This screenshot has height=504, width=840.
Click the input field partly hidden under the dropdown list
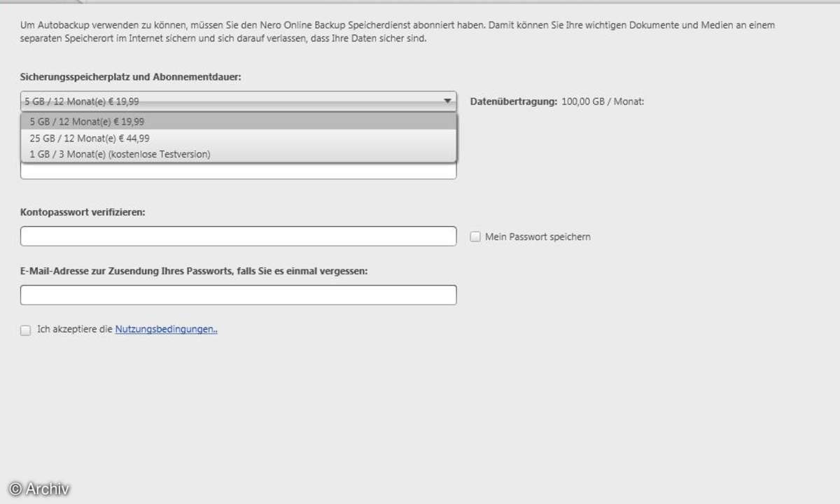click(x=239, y=171)
